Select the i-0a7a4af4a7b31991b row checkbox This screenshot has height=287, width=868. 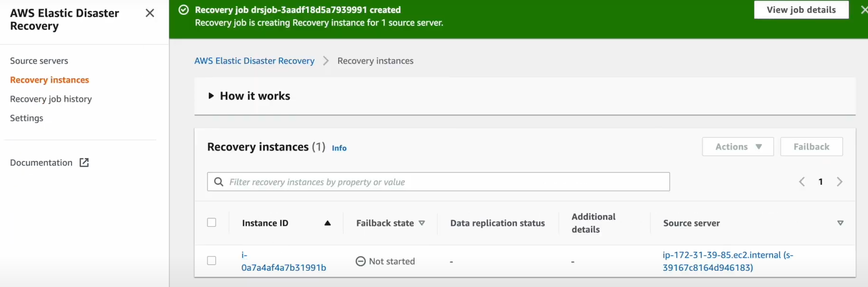point(212,261)
